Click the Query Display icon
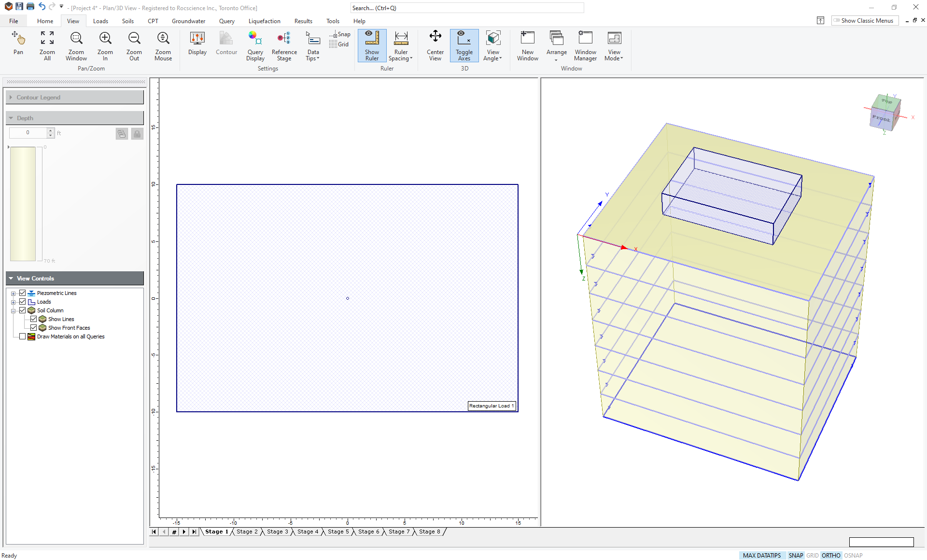927x560 pixels. (x=255, y=43)
